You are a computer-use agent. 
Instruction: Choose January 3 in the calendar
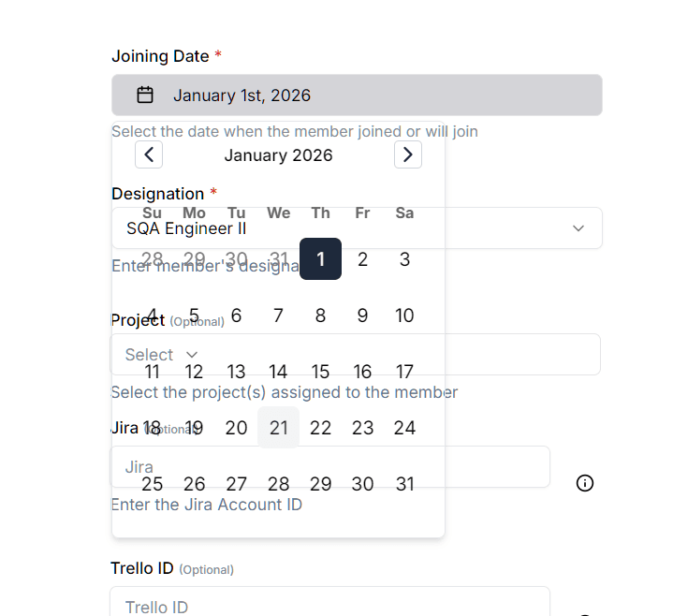[404, 258]
